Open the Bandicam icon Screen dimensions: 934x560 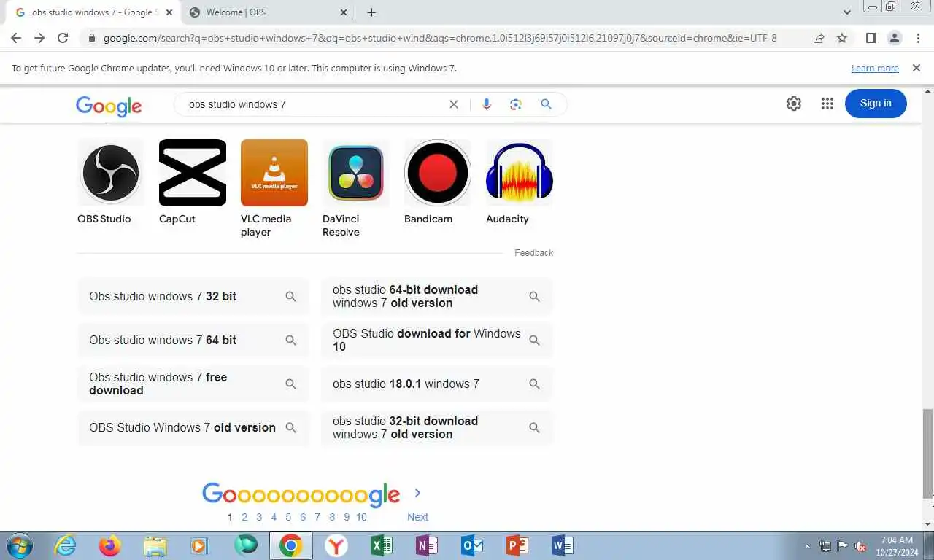pos(438,173)
